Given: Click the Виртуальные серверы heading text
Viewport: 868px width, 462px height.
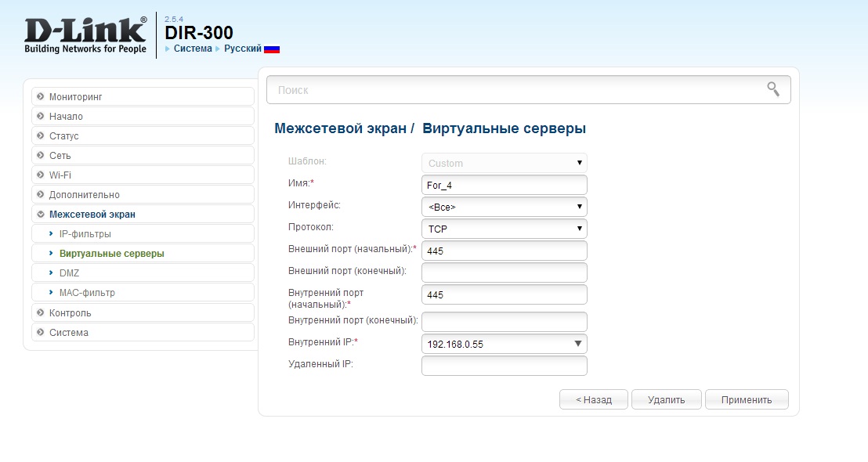Looking at the screenshot, I should click(x=504, y=128).
